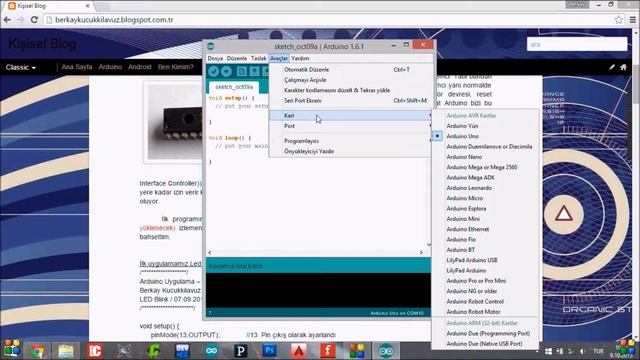
Task: Click the Upload arrow button in Arduino toolbar
Action: tap(226, 71)
